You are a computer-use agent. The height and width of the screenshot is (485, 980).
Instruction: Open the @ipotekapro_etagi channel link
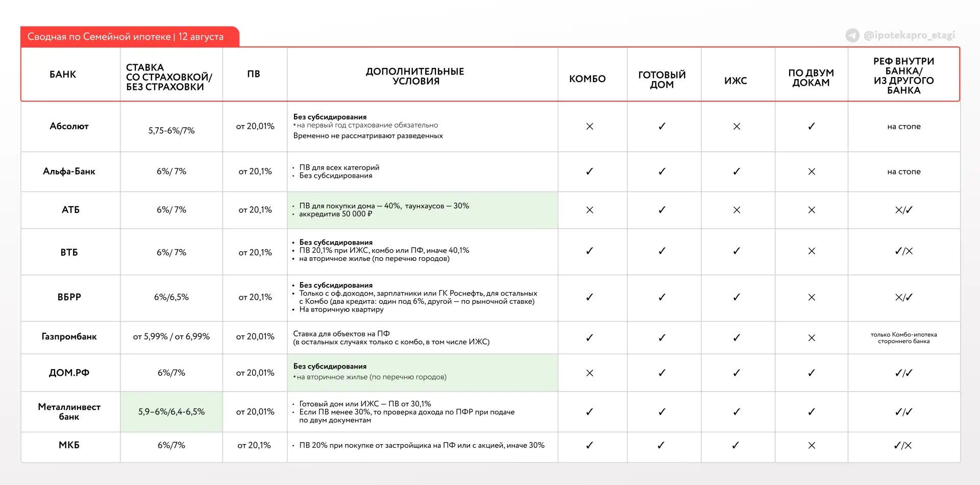click(x=909, y=35)
